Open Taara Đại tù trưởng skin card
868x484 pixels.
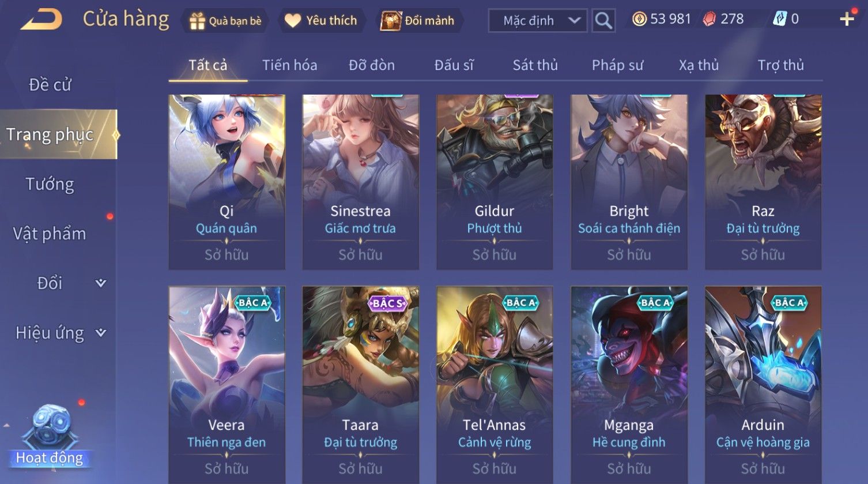click(361, 385)
